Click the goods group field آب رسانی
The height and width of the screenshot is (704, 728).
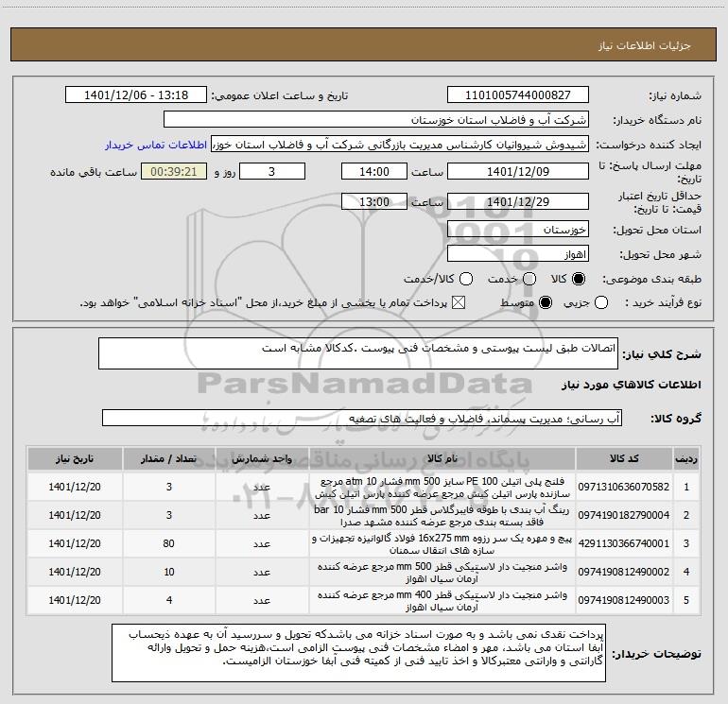click(x=362, y=418)
